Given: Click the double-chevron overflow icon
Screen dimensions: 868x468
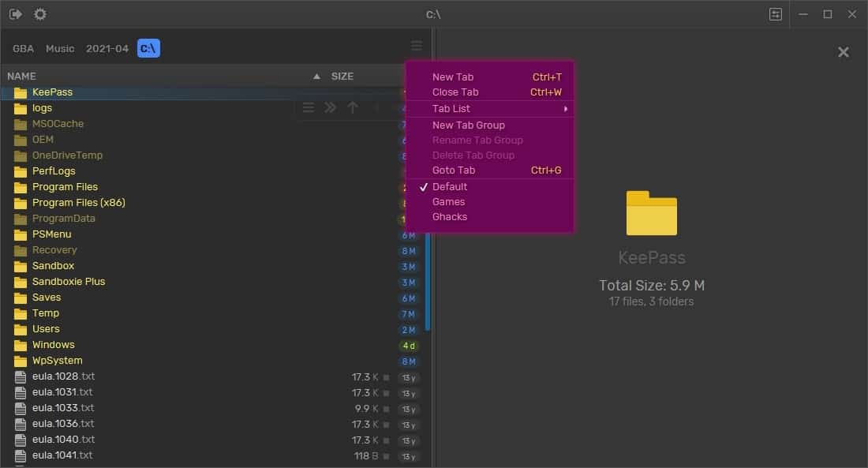Looking at the screenshot, I should [x=330, y=108].
